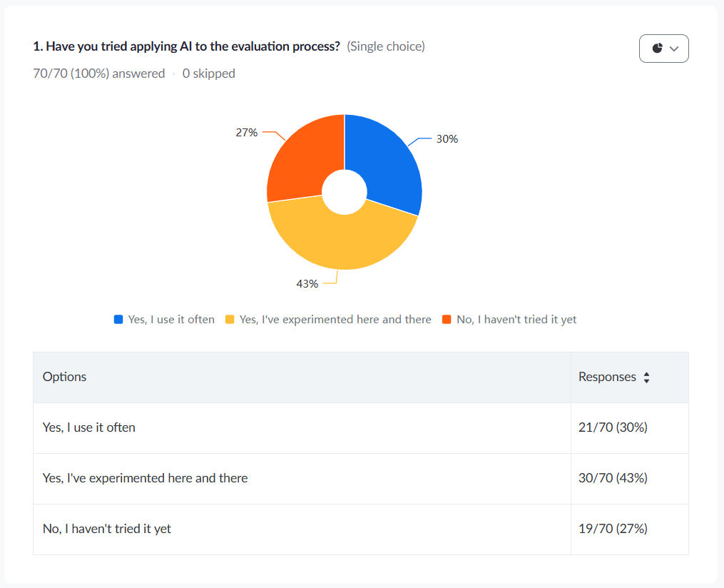The image size is (724, 588).
Task: Click the sort arrows beside Responses
Action: pyautogui.click(x=646, y=377)
